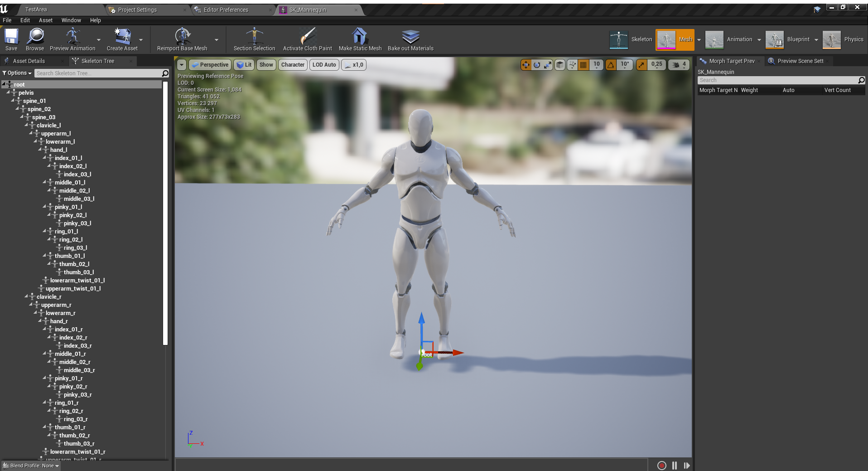Click the Character viewport button
This screenshot has width=868, height=471.
(293, 65)
